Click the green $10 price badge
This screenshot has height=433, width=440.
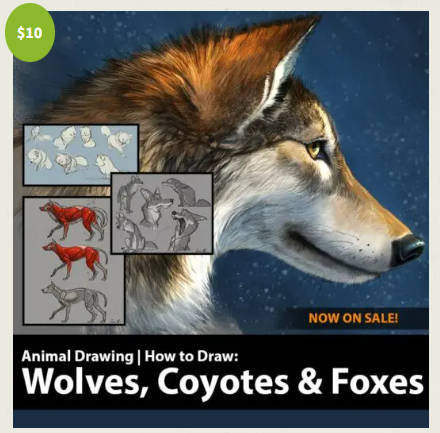click(x=30, y=33)
